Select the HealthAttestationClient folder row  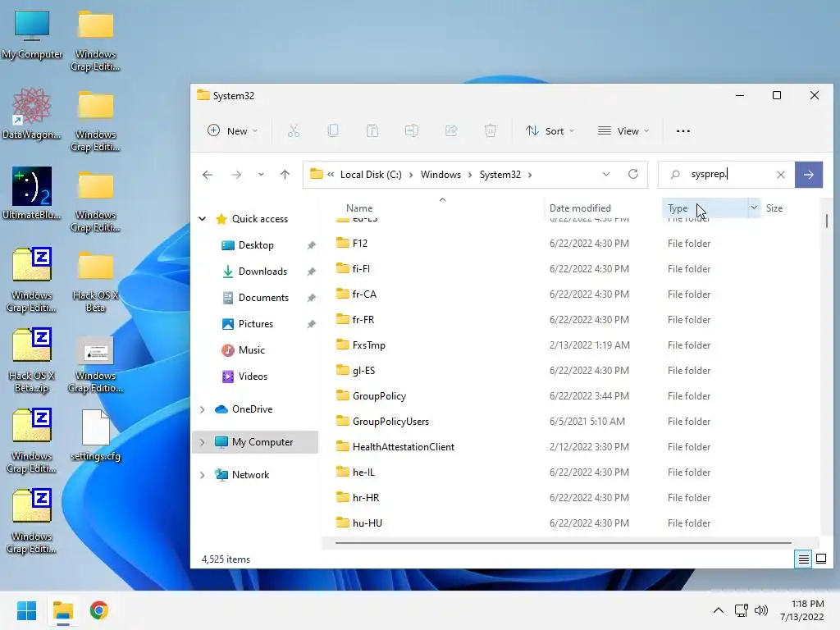tap(571, 447)
